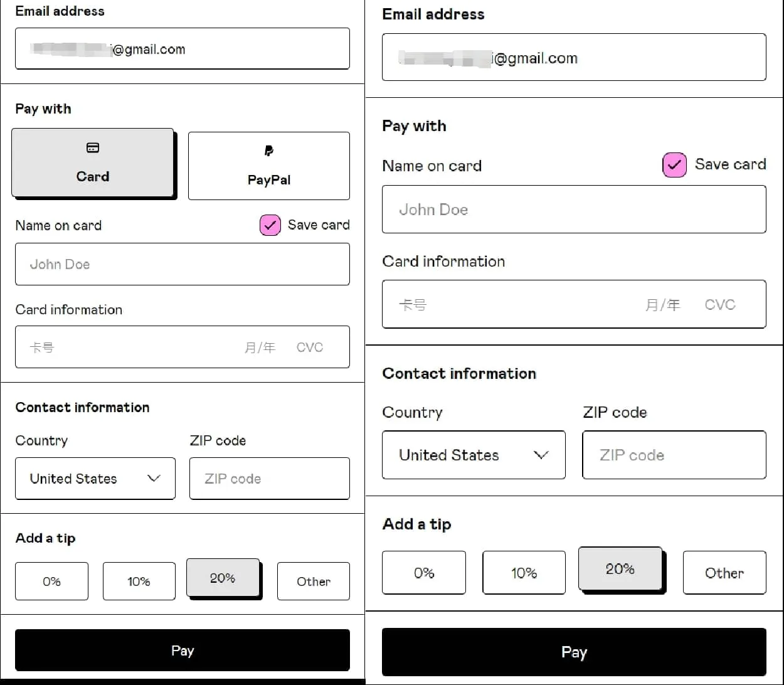Click the ZIP code input in right form

674,455
